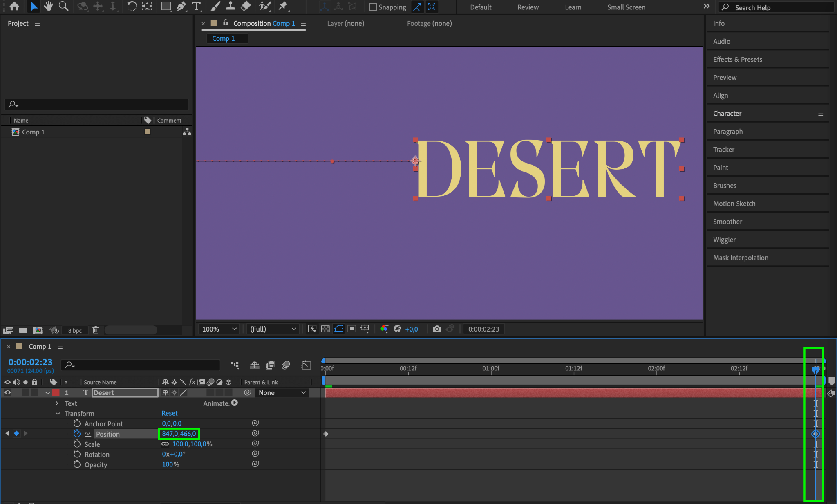The width and height of the screenshot is (837, 504).
Task: Select the Hand tool
Action: (x=49, y=6)
